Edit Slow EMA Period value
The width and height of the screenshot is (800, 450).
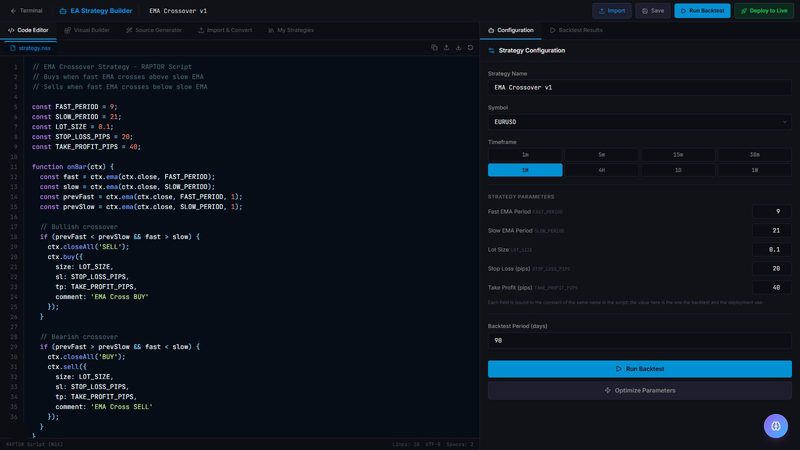772,231
